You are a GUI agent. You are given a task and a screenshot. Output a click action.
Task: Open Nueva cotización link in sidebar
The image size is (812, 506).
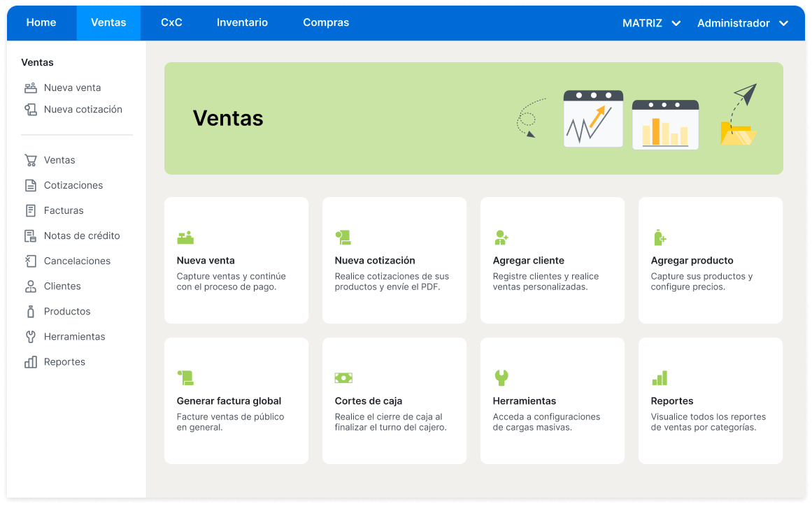[83, 110]
